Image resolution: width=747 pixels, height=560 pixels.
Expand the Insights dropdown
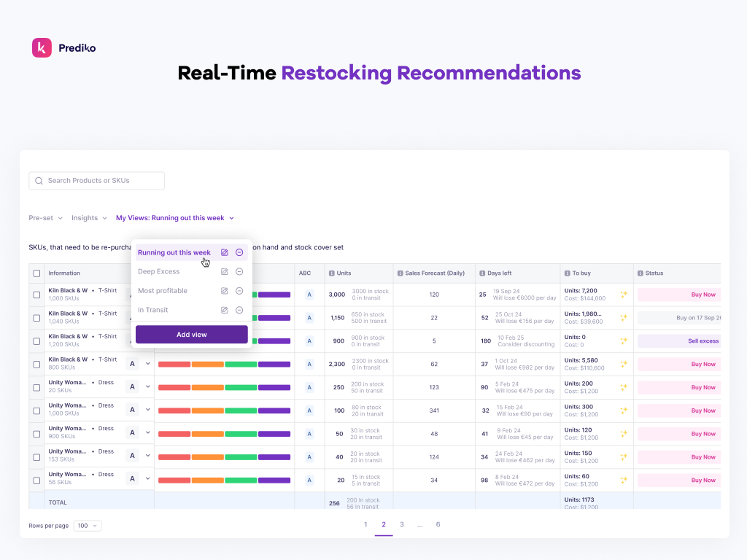[x=89, y=218]
